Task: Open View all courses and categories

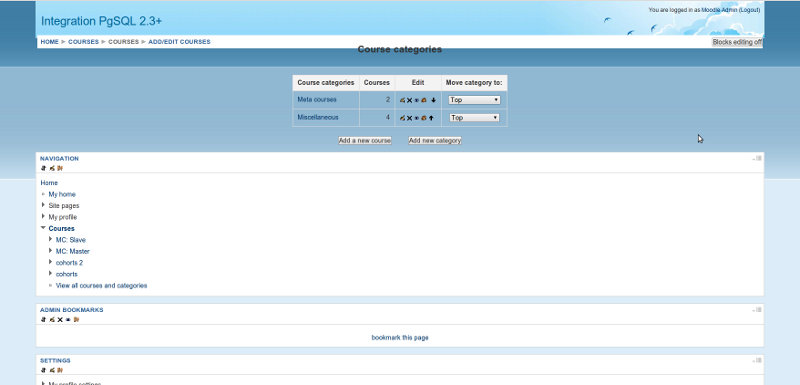Action: (x=102, y=286)
